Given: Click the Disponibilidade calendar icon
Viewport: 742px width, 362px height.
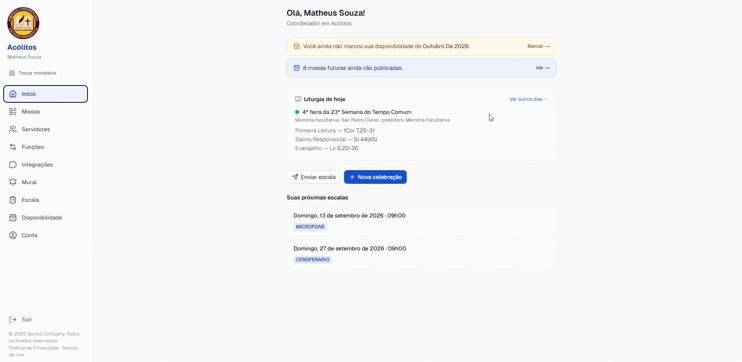Looking at the screenshot, I should [13, 218].
